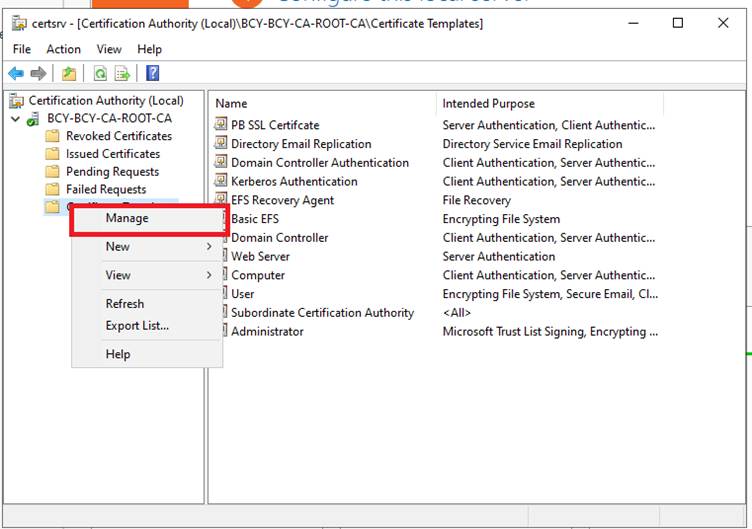Viewport: 752px width, 529px height.
Task: Click the Refresh toolbar icon
Action: [100, 73]
